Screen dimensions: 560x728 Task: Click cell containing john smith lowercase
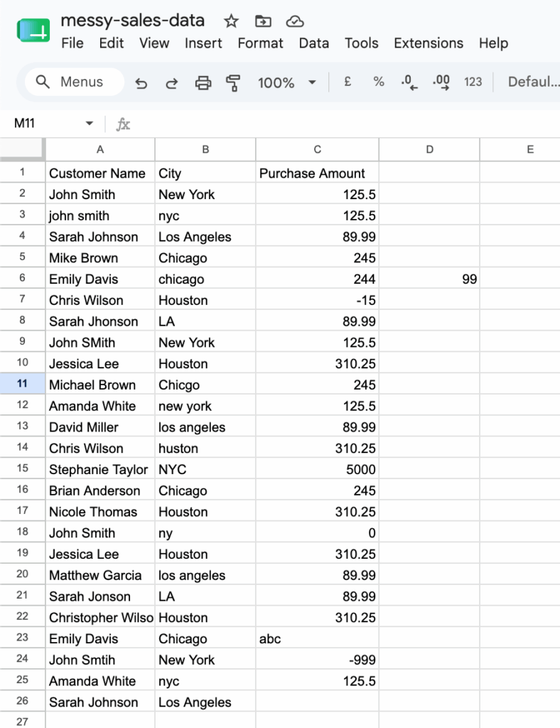point(99,215)
